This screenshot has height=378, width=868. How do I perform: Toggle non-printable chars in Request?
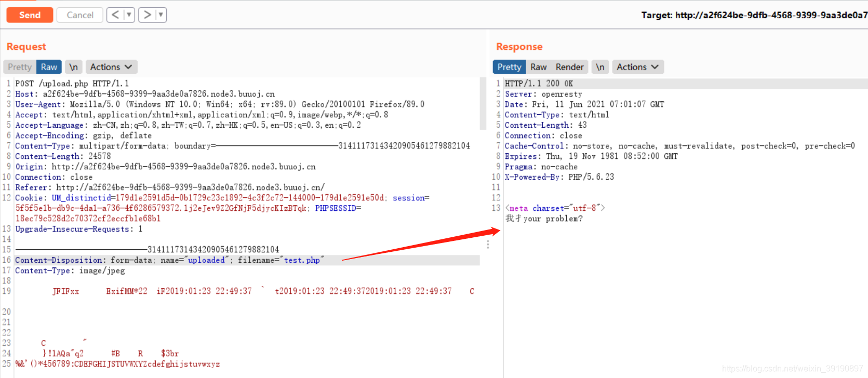74,67
